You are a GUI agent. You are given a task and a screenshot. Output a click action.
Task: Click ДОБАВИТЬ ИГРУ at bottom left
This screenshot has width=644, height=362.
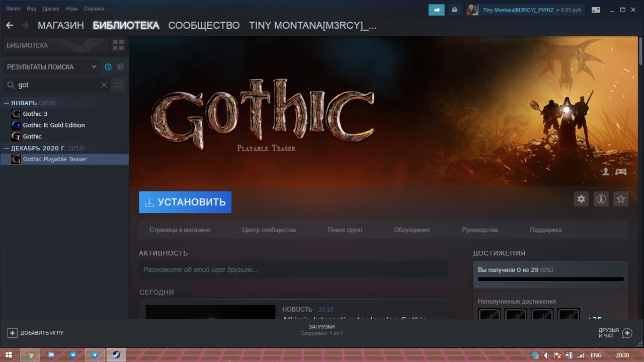tap(36, 333)
